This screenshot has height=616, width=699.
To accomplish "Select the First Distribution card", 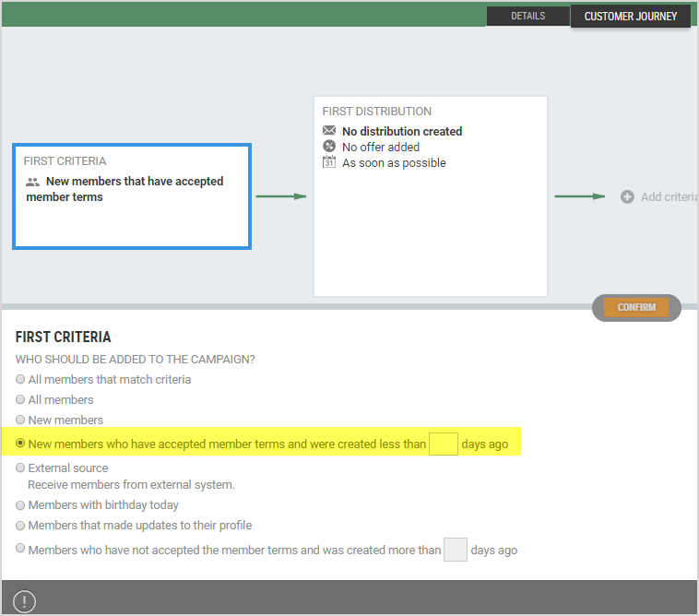I will [431, 221].
